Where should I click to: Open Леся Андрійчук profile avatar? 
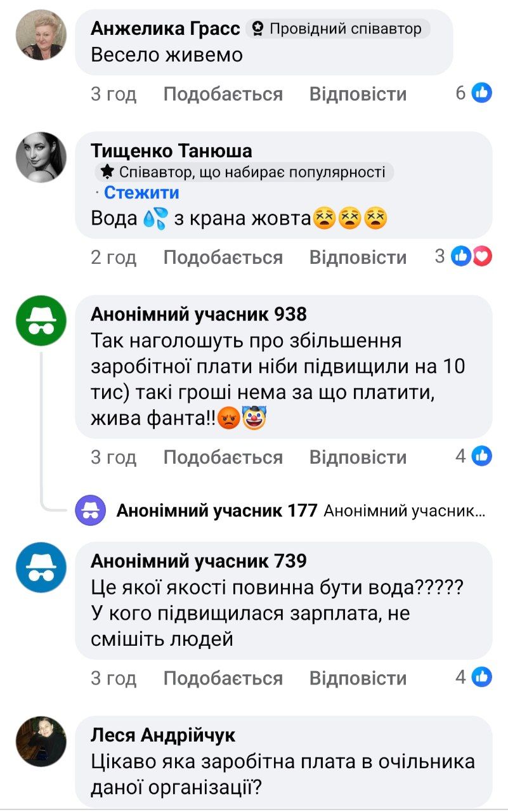(x=41, y=742)
